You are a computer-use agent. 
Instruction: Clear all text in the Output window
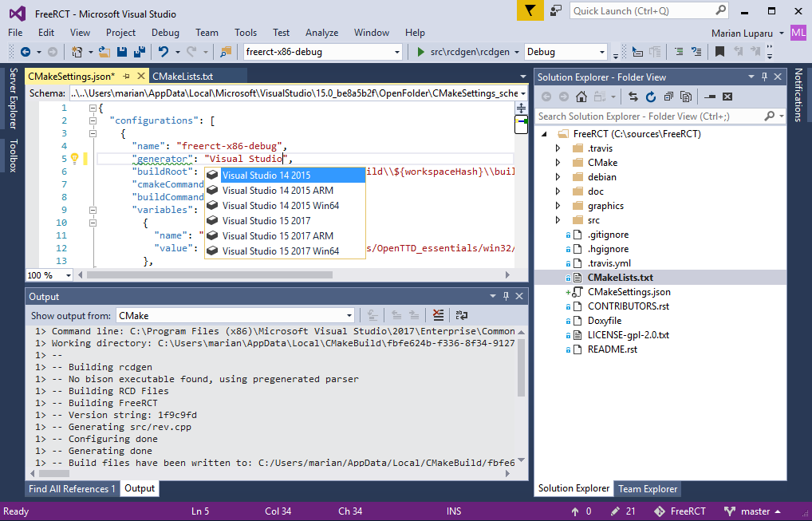[x=437, y=314]
